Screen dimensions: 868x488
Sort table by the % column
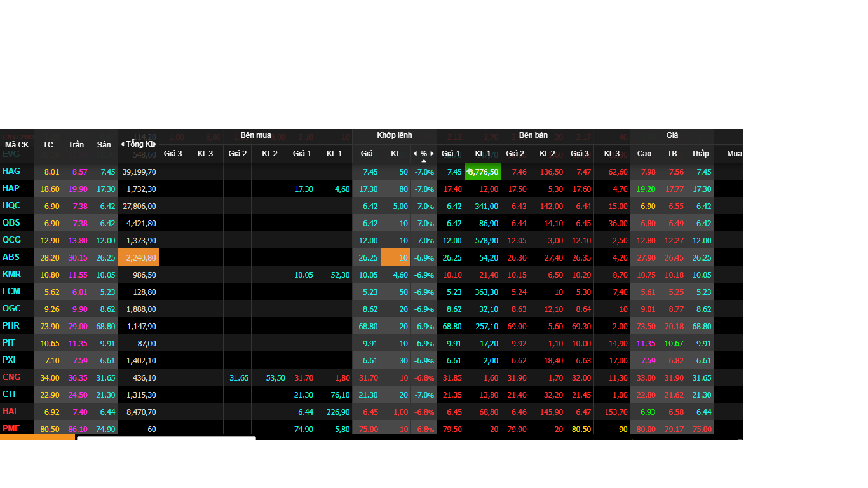pos(424,154)
